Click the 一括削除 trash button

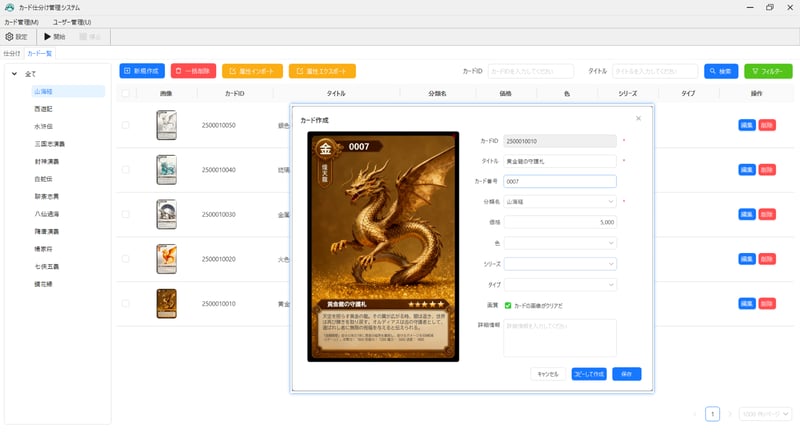pos(193,71)
